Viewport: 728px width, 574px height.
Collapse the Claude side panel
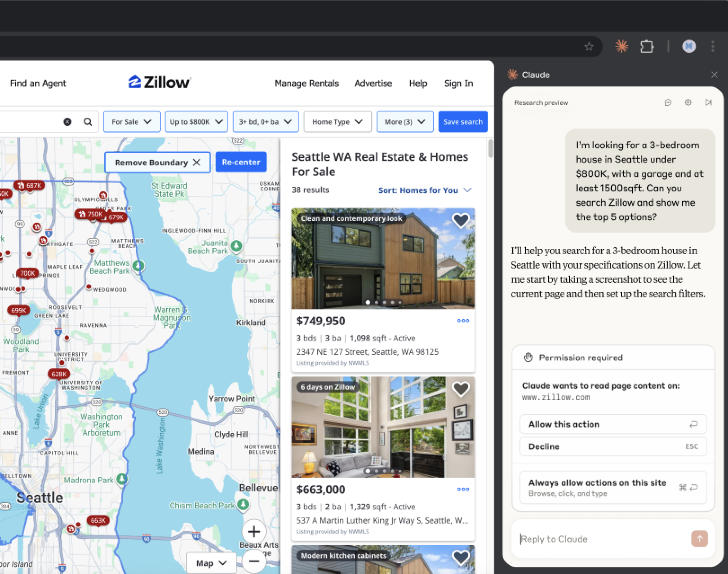(x=709, y=102)
